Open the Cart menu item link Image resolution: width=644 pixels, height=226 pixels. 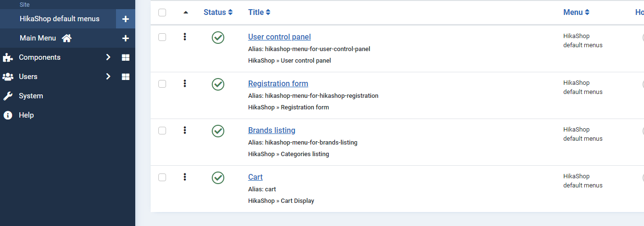tap(255, 177)
